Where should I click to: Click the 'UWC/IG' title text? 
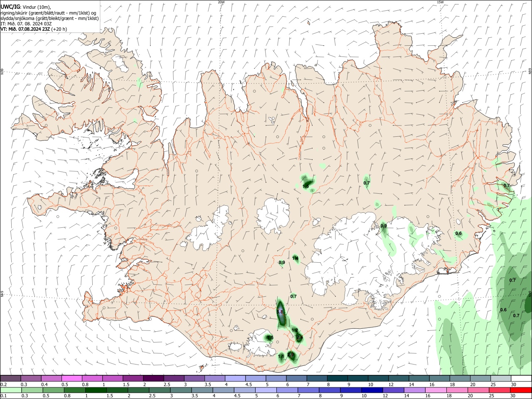pyautogui.click(x=10, y=7)
